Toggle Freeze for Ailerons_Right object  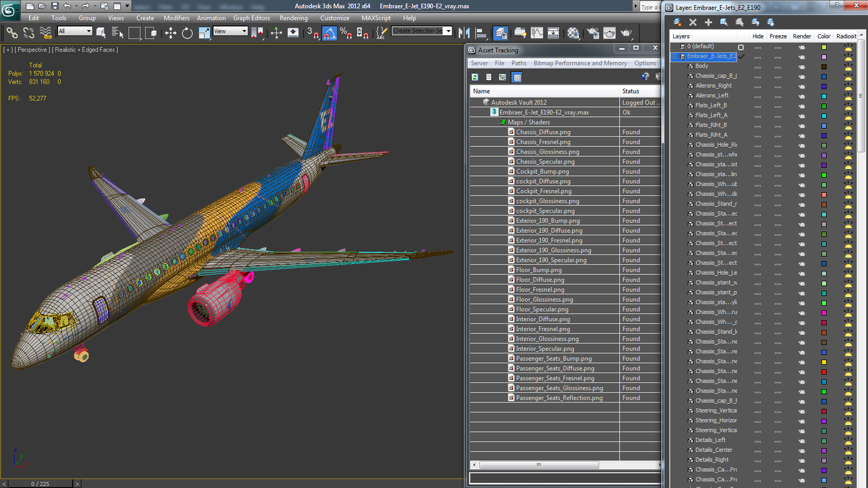pos(778,86)
